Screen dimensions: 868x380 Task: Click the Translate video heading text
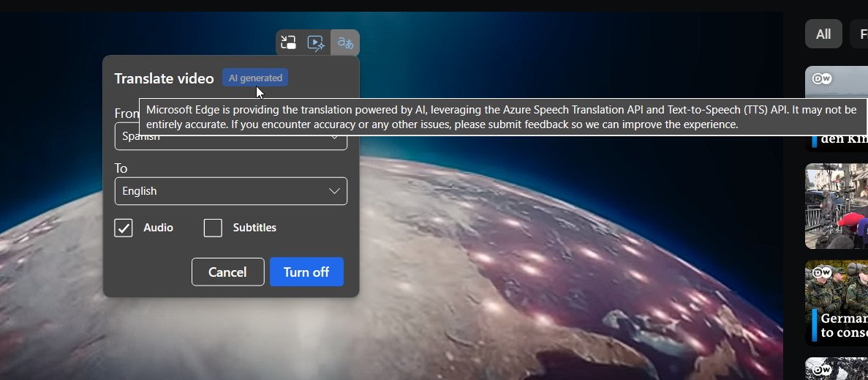[x=164, y=78]
